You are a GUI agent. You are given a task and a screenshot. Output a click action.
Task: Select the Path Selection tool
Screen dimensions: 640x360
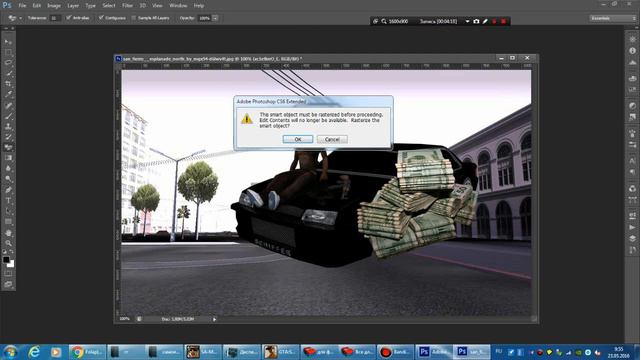[8, 211]
